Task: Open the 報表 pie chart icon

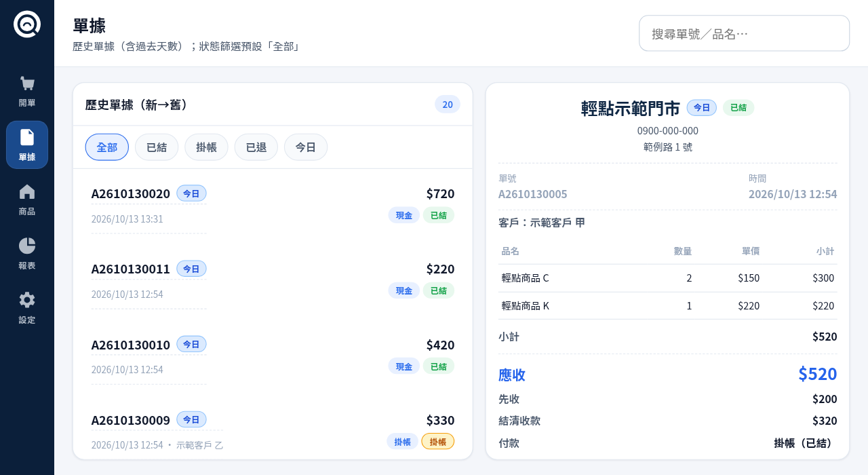Action: coord(27,246)
